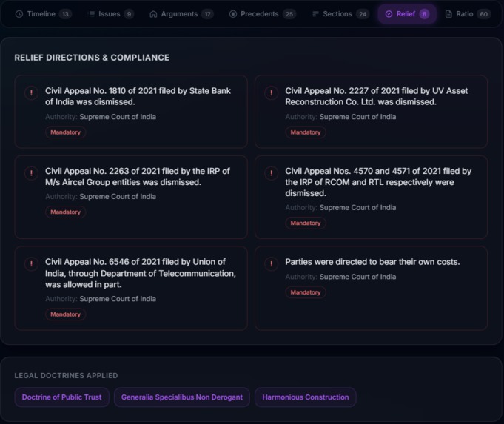Screen dimensions: 504x424
Task: Click alert icon on Civil Appeal 2227 card
Action: coord(272,93)
